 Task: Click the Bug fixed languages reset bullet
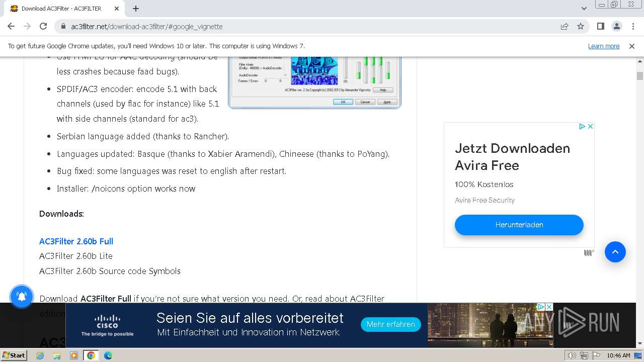(172, 171)
